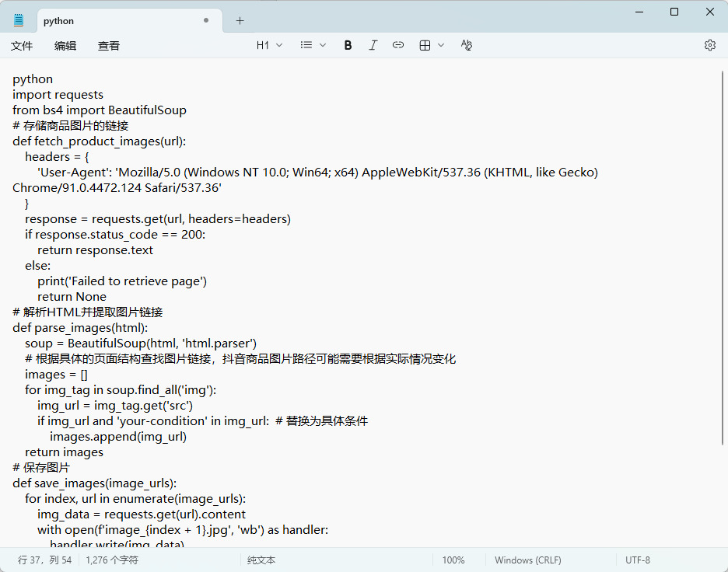The image size is (728, 572).
Task: Click the line 'images.append(img_url)'
Action: tap(118, 437)
